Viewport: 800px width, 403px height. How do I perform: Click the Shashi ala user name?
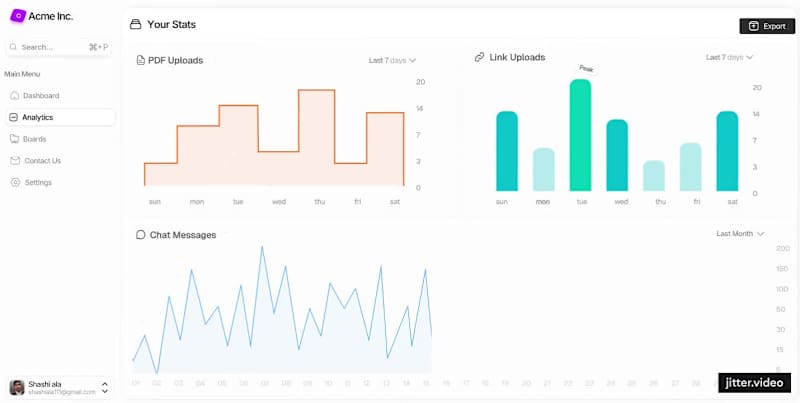point(45,384)
